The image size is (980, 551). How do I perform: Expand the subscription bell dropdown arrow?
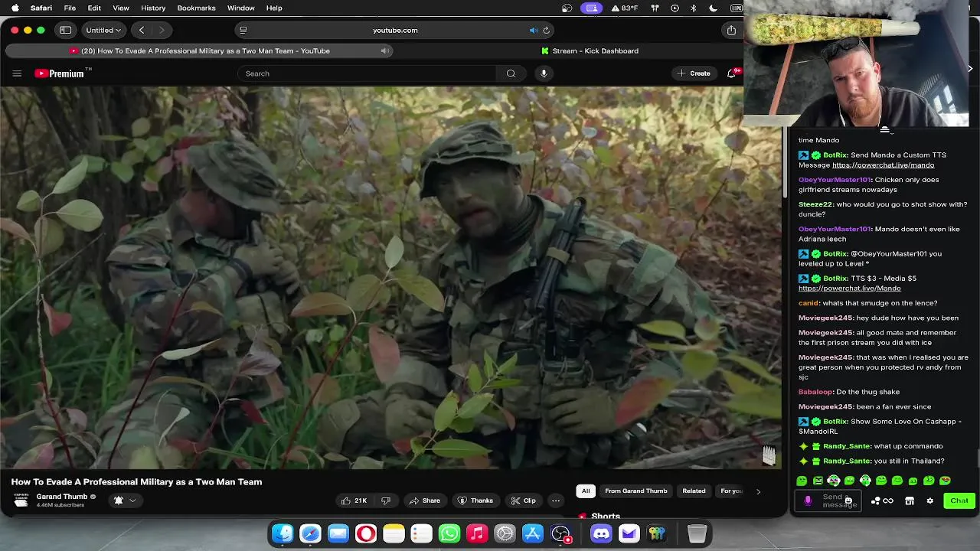[132, 500]
